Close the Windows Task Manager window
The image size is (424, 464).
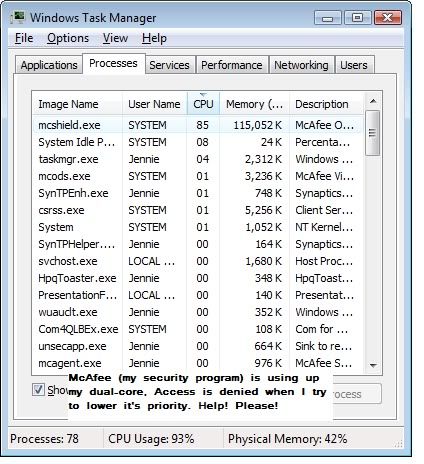[387, 18]
